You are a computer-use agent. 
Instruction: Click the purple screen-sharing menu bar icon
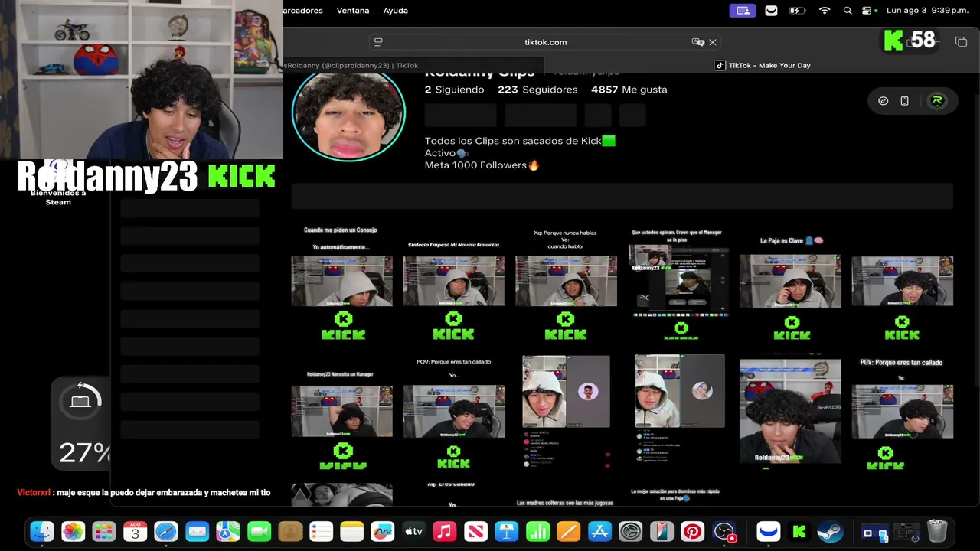(743, 11)
